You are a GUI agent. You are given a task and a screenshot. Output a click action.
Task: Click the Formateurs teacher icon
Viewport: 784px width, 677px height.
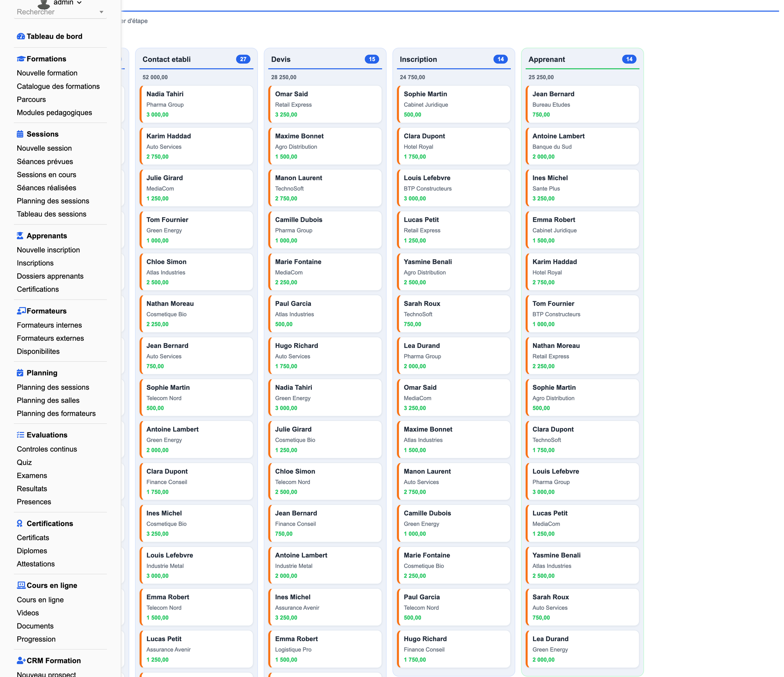coord(21,311)
